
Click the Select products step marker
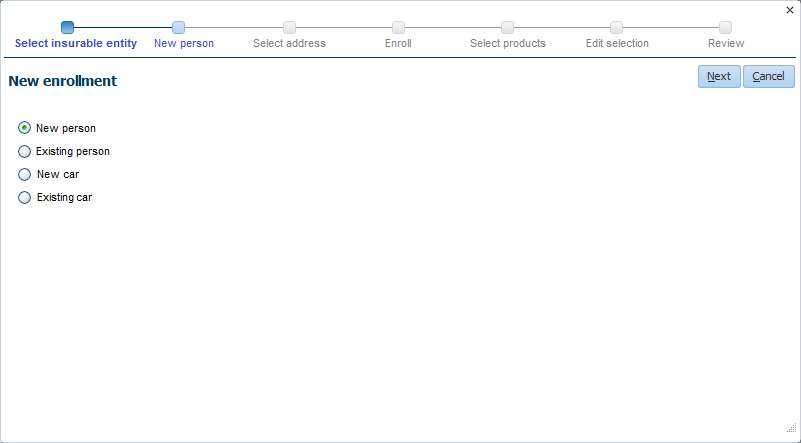507,28
